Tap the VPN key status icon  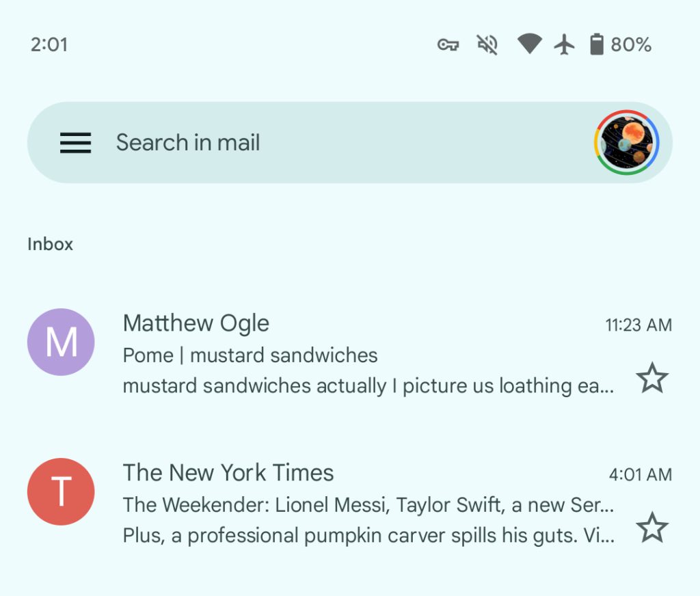point(448,45)
